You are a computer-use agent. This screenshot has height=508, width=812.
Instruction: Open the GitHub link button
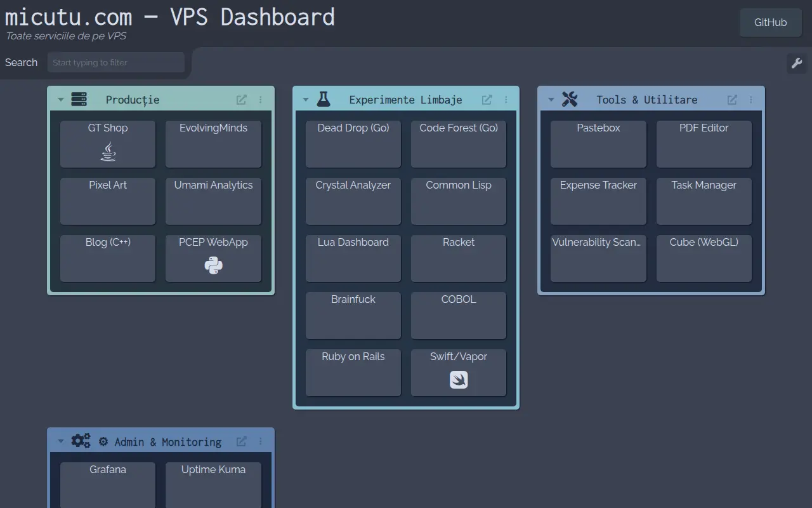tap(771, 22)
